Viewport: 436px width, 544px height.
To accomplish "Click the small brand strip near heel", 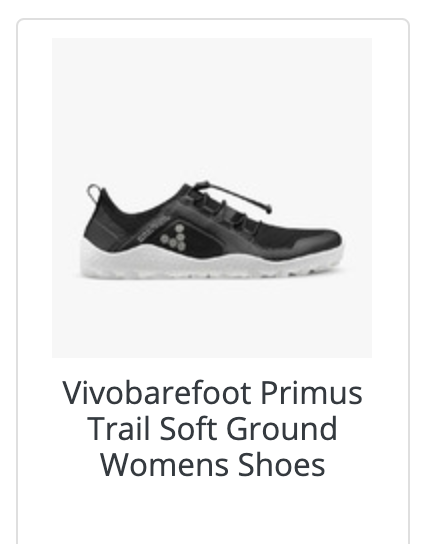I will [x=154, y=229].
